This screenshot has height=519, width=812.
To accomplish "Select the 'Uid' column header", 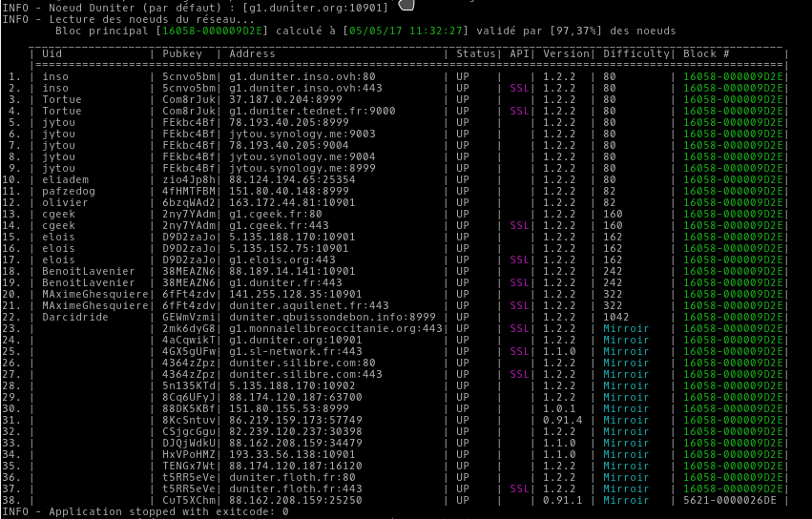I will coord(52,53).
